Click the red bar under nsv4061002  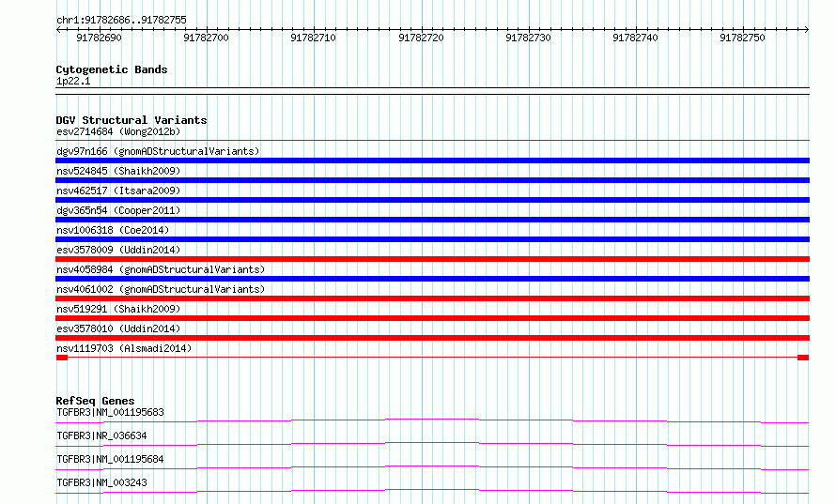coord(432,298)
